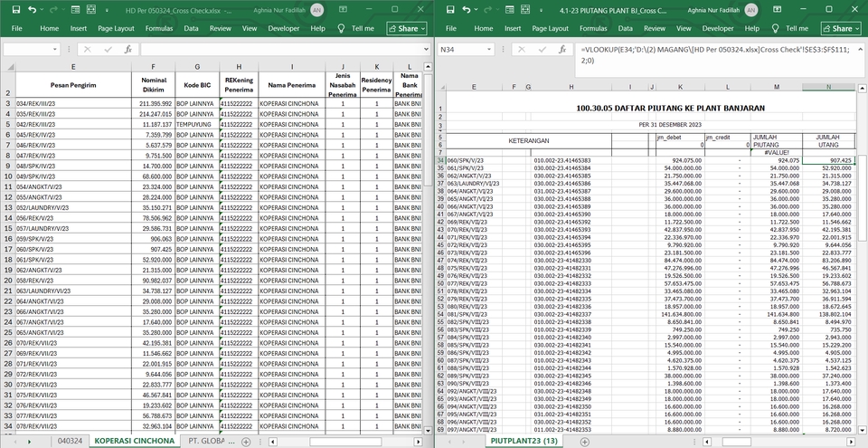Click the Undo icon in the PIUTANG PLANT BJ window
Viewport: 868px width, 448px height.
(x=467, y=10)
